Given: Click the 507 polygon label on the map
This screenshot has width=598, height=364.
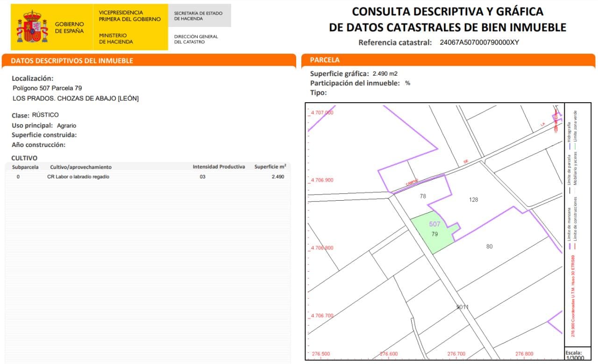Looking at the screenshot, I should click(x=434, y=224).
